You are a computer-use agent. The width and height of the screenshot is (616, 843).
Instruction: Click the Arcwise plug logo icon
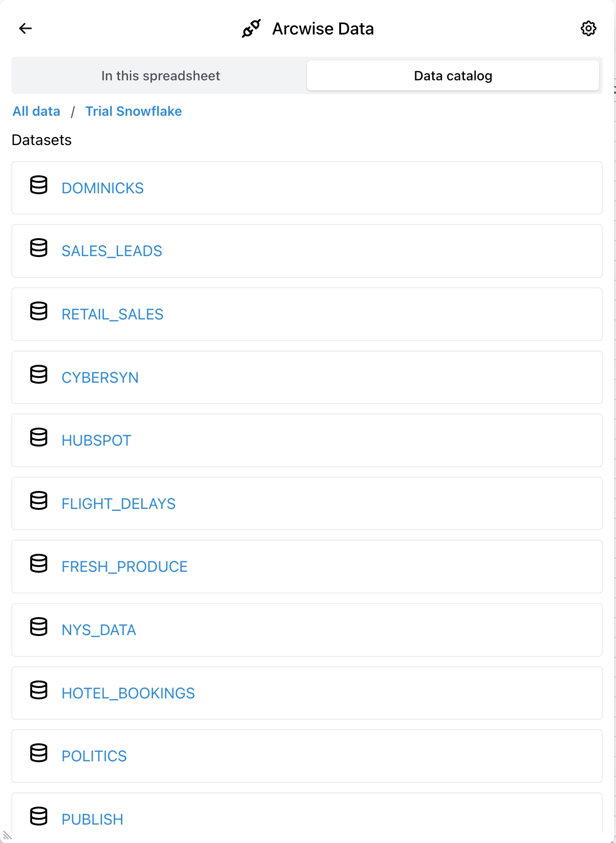coord(251,28)
